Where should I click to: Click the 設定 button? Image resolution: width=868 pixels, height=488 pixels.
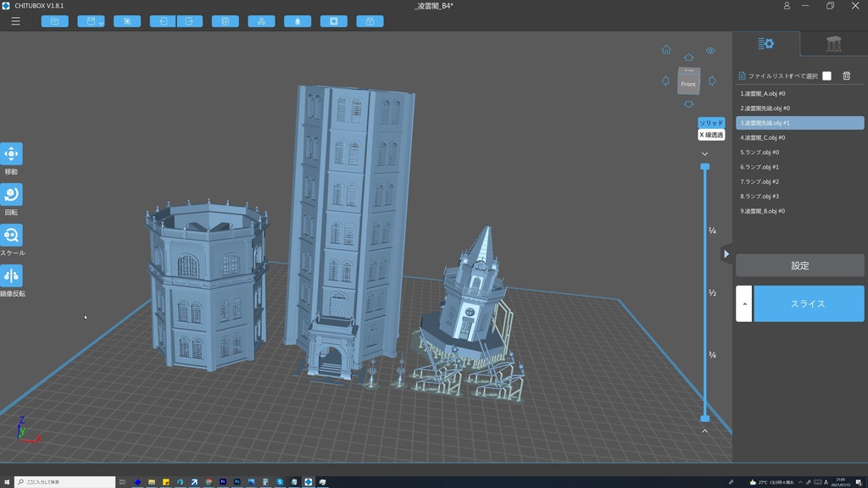click(x=799, y=265)
